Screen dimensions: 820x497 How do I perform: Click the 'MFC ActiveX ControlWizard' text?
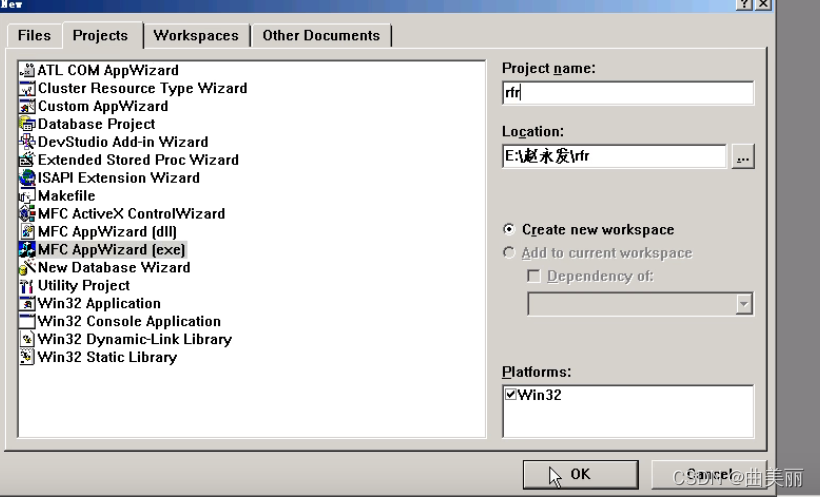pos(131,213)
